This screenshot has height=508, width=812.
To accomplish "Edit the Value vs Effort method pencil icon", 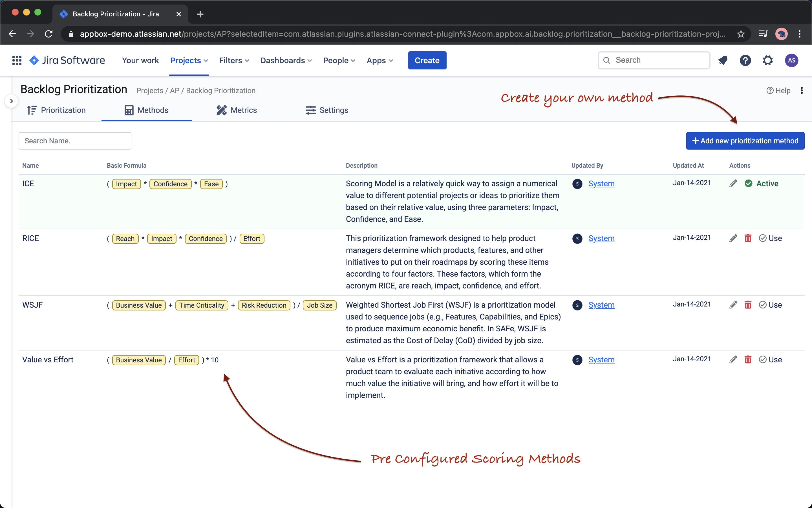I will [x=733, y=360].
